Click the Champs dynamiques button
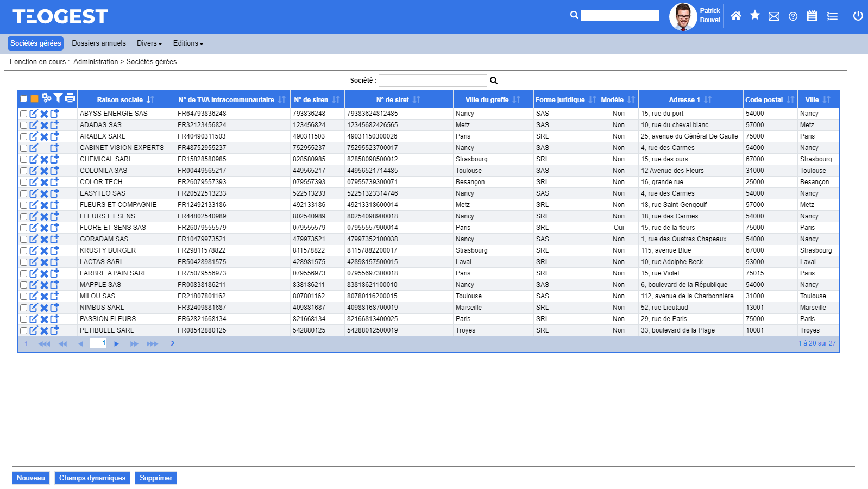Screen dimensions: 868x489 click(92, 478)
